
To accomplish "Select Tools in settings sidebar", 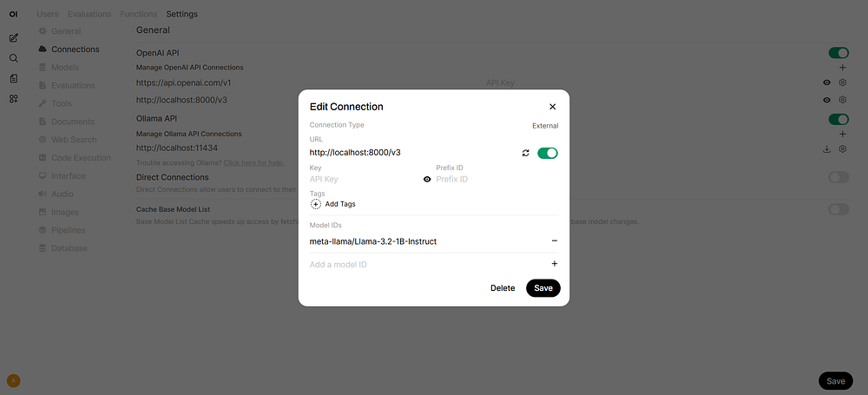I will coord(55,103).
